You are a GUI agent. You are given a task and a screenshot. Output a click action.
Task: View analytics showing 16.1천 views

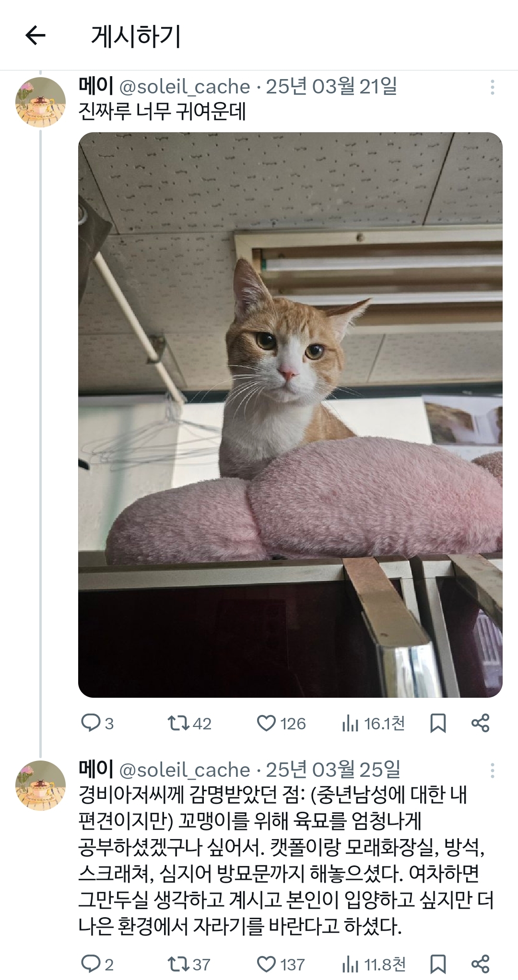pyautogui.click(x=351, y=723)
